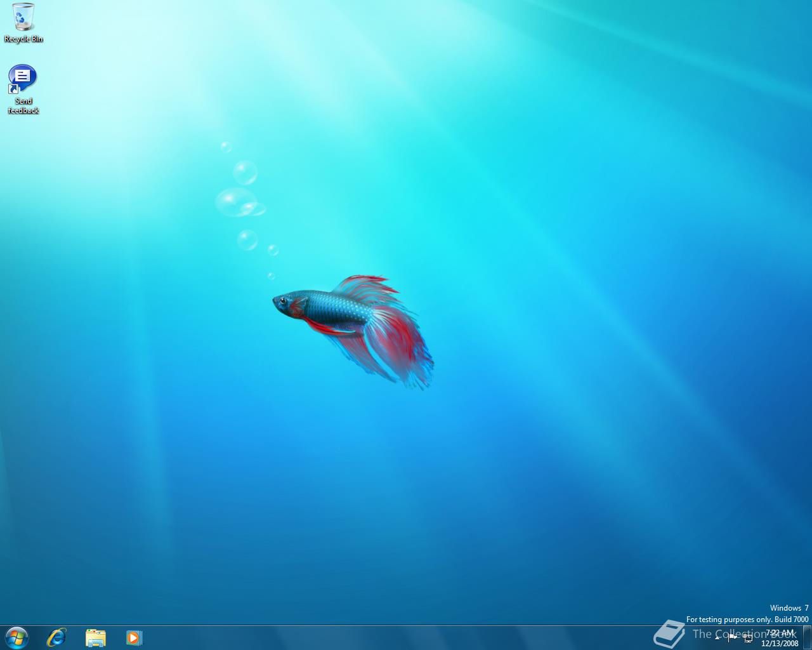
Task: Click the date 12/13/2008 in the tray
Action: coord(779,642)
